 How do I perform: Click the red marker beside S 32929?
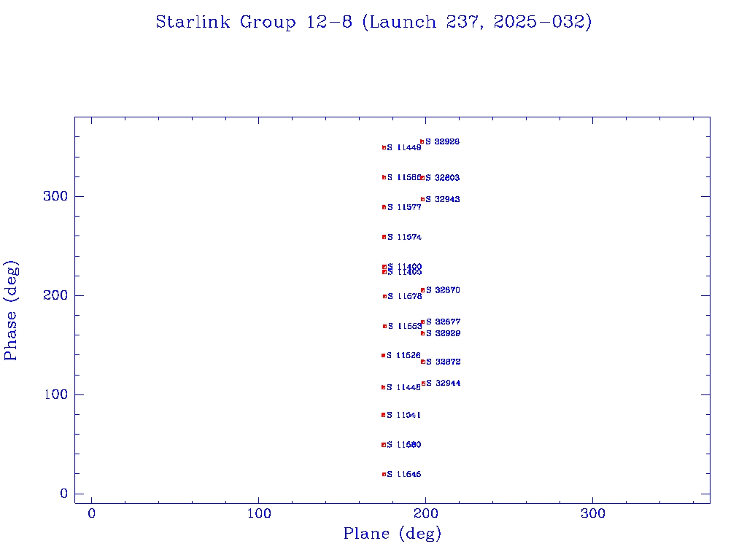pos(422,333)
